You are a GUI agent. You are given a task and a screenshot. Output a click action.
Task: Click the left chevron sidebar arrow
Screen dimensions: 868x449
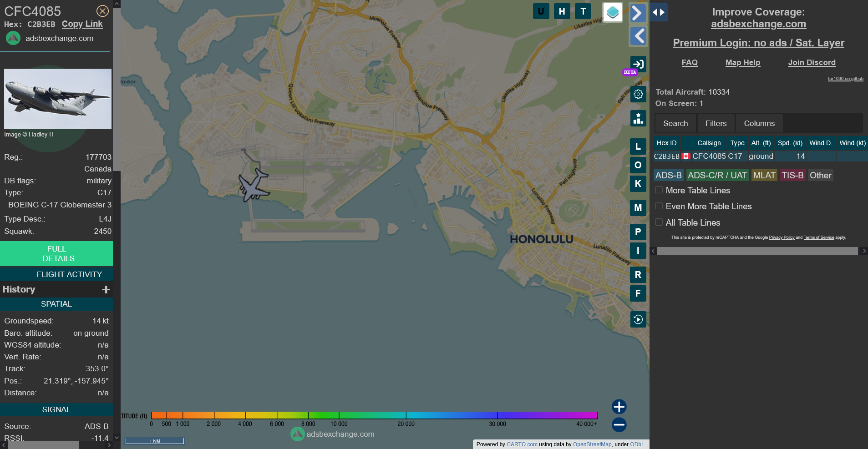click(x=638, y=36)
